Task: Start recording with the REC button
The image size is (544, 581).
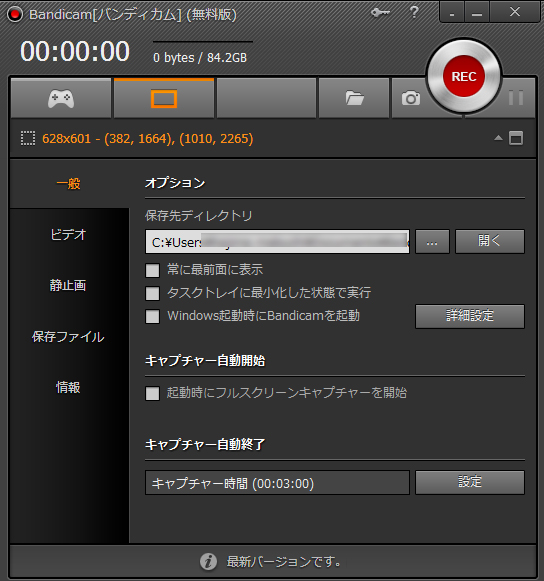Action: coord(464,76)
